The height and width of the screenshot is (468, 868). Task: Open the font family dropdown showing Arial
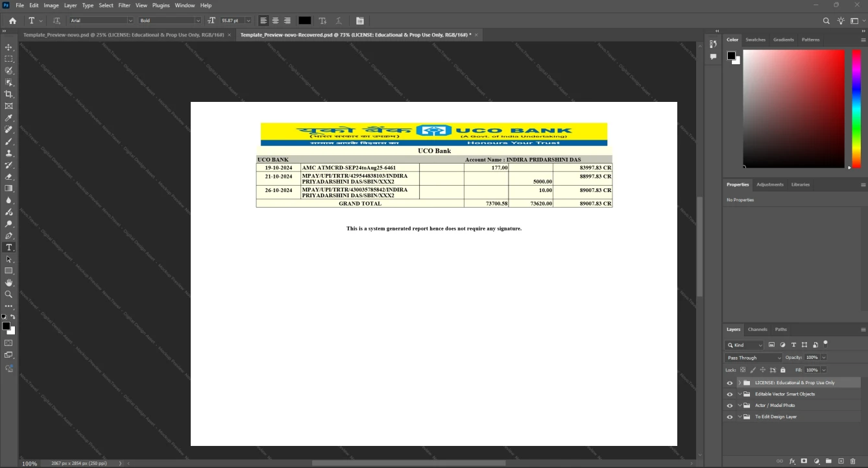click(101, 21)
